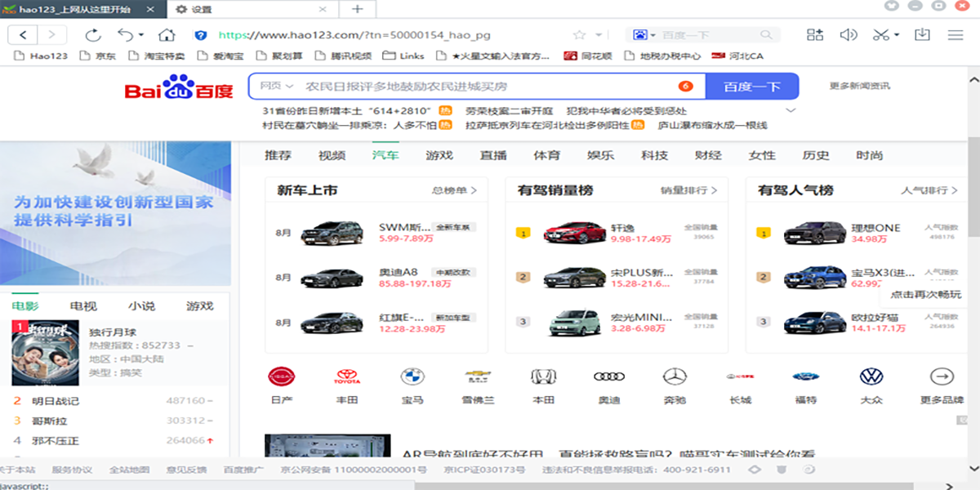Click 明日战记 ranking entry
The width and height of the screenshot is (980, 490).
[x=56, y=401]
